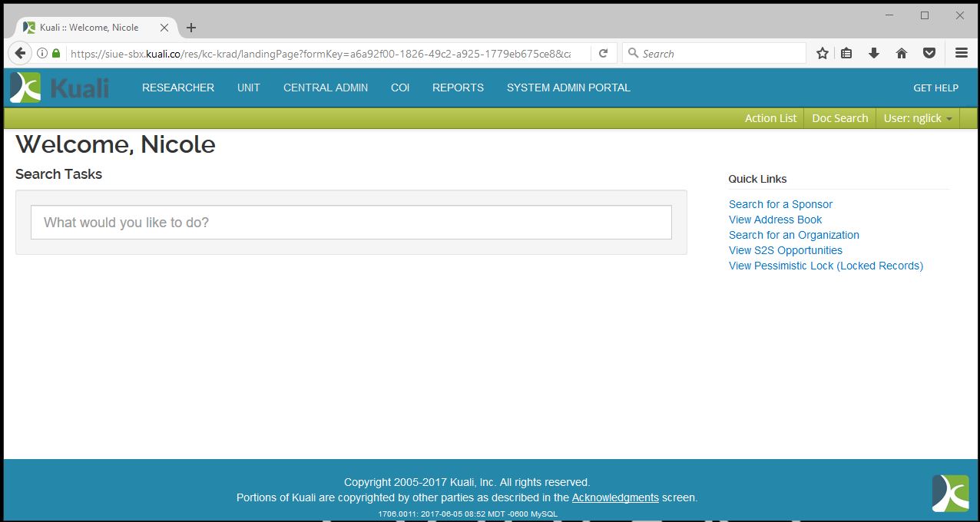Click the browser back arrow button
Viewport: 980px width, 522px height.
(20, 54)
